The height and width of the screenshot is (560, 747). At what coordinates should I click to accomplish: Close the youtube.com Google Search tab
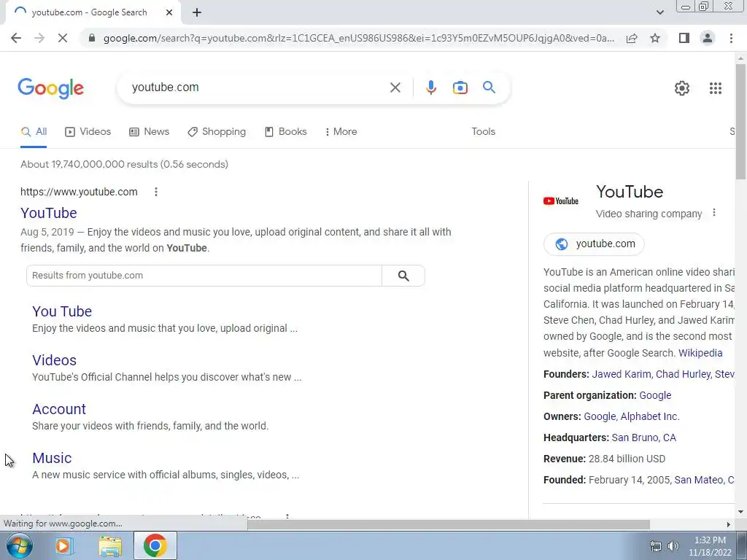click(169, 12)
